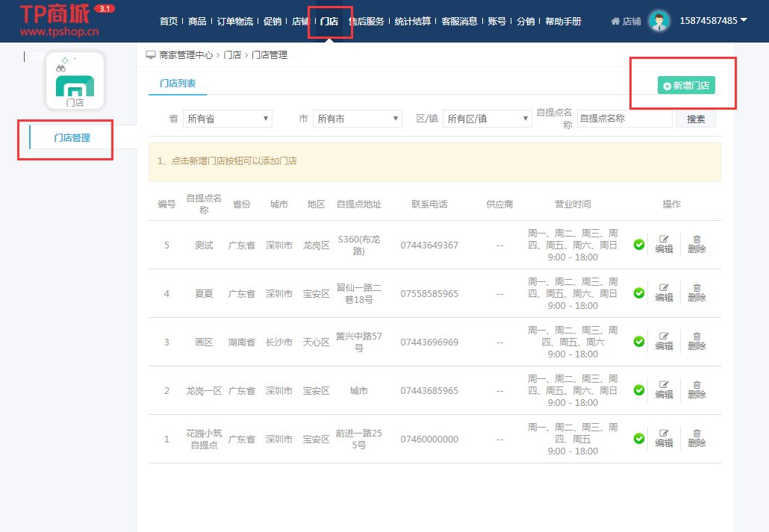769x532 pixels.
Task: Click the 搜索 search button
Action: click(695, 119)
